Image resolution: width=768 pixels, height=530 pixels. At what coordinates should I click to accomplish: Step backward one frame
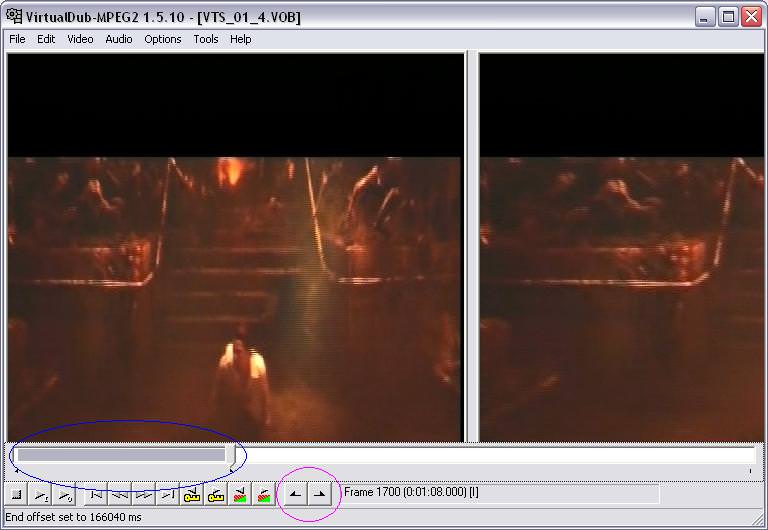[120, 495]
